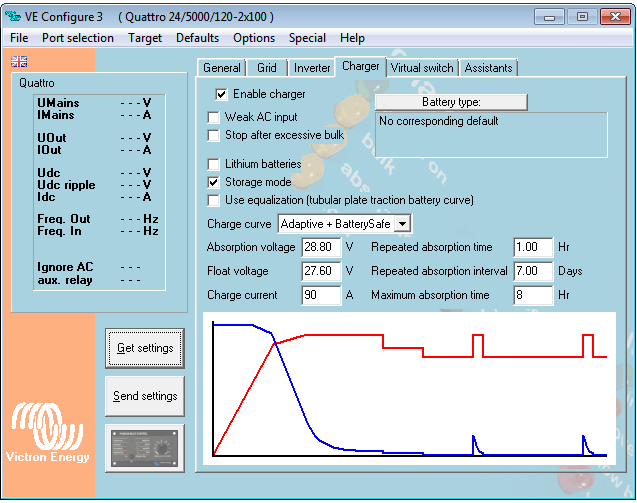Screen dimensions: 637x503
Task: Click the Repeated absorption time field
Action: (533, 247)
